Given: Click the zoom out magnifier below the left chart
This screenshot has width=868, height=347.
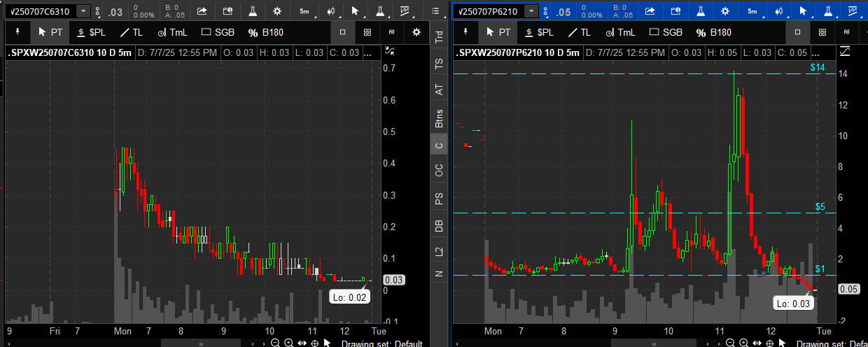Looking at the screenshot, I should tap(275, 343).
